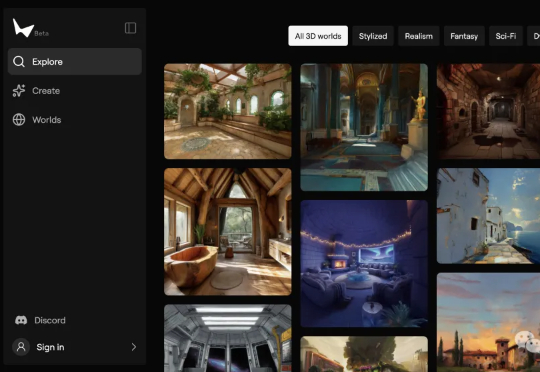Click the Beta label

[42, 33]
